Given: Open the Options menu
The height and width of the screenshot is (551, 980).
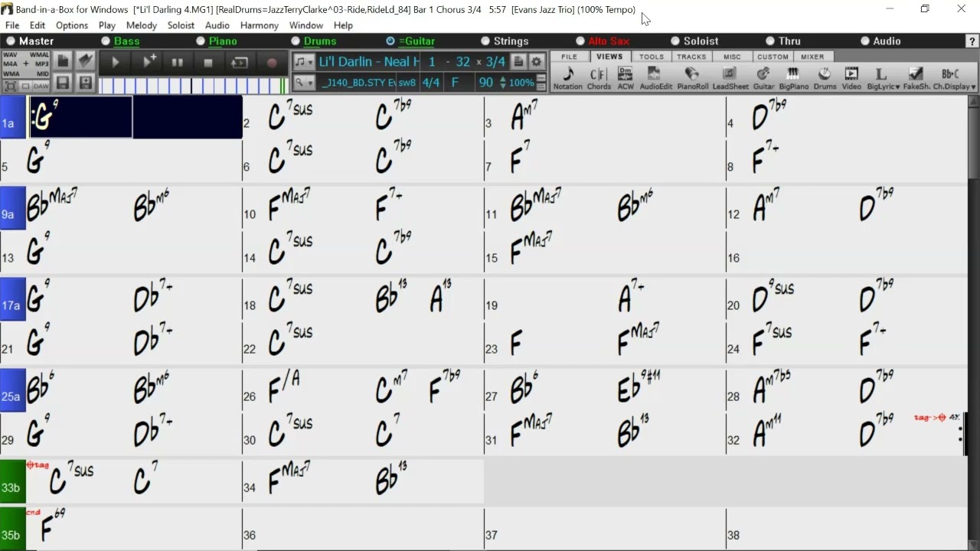Looking at the screenshot, I should [x=72, y=25].
